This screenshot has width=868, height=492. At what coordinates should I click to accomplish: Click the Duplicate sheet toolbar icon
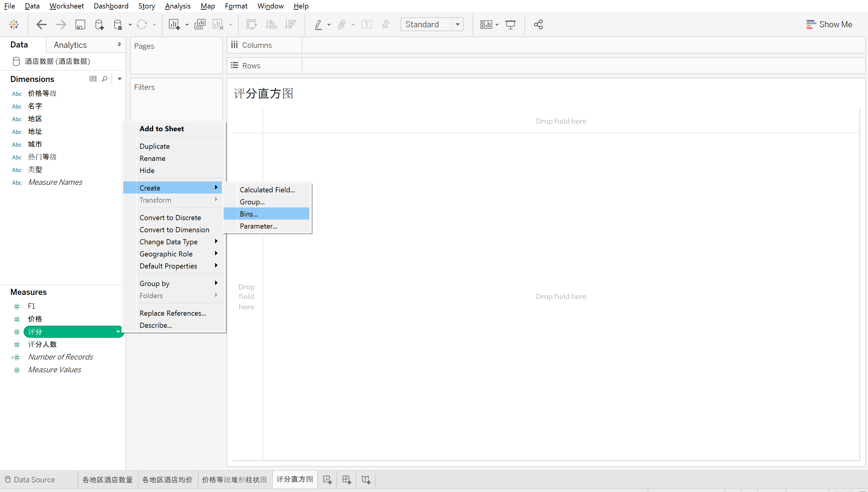click(x=200, y=24)
